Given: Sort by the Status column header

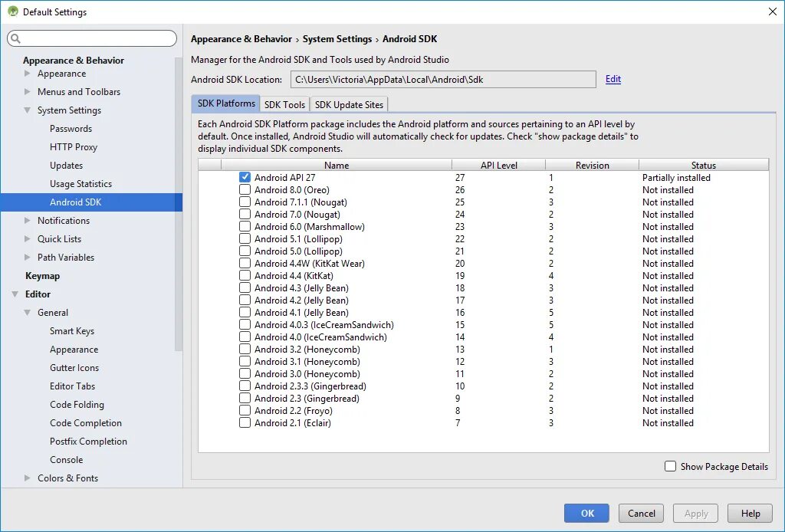Looking at the screenshot, I should (x=704, y=165).
